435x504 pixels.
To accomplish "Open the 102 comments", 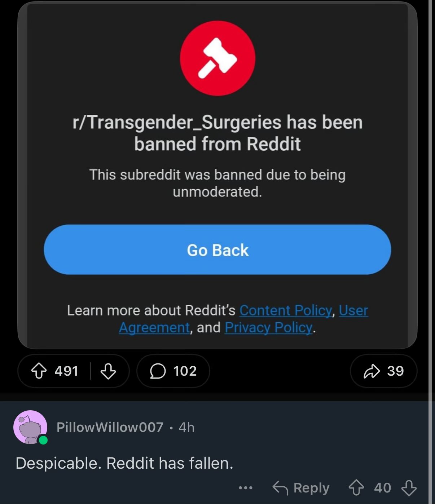I will [x=173, y=371].
